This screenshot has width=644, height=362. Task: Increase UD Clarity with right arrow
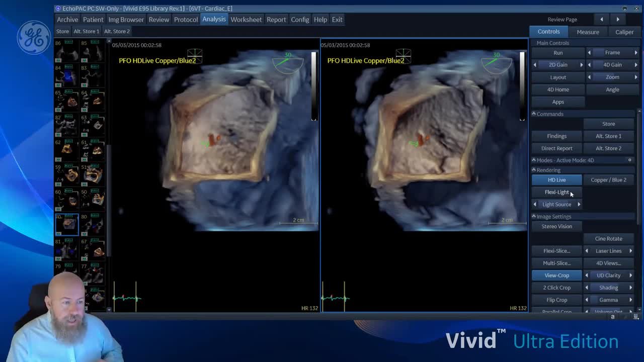[630, 276]
